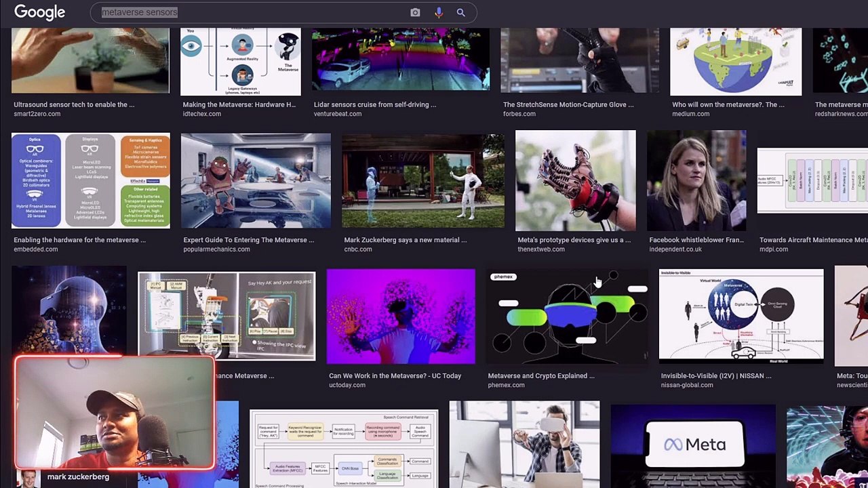Open thumbnail for idtechex.com Making the Metaverse
The height and width of the screenshot is (488, 868).
click(x=241, y=62)
